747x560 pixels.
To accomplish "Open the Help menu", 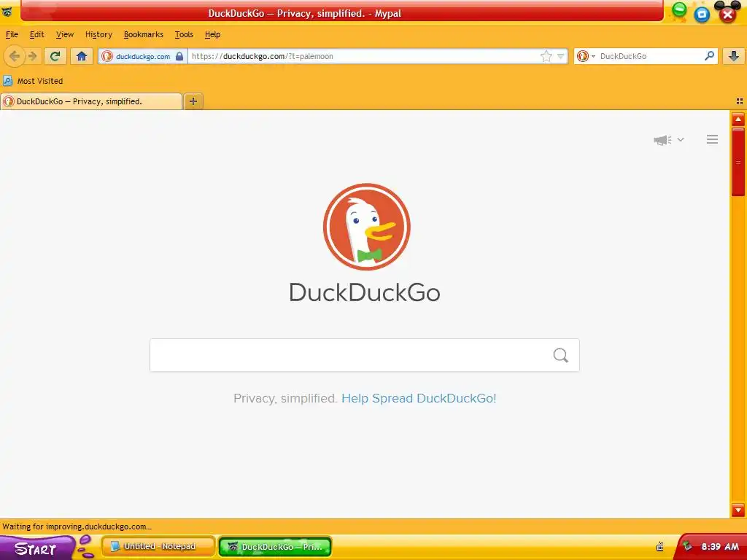I will (212, 34).
